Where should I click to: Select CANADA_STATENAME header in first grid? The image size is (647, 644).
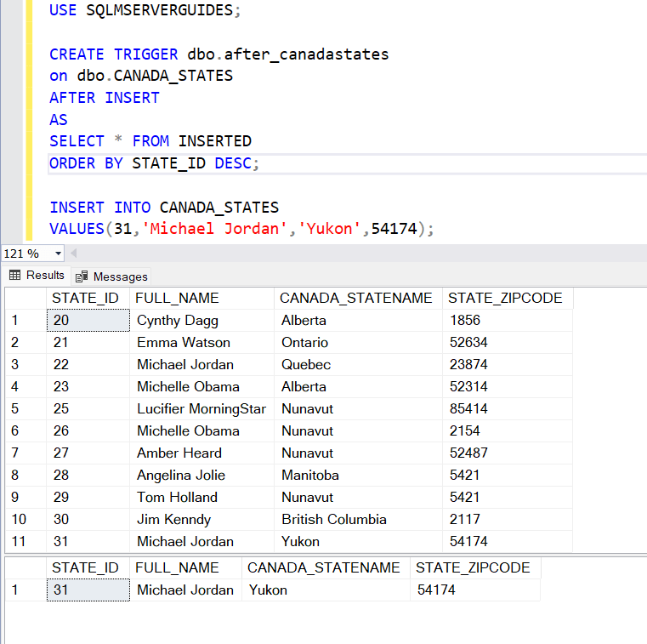[x=358, y=298]
